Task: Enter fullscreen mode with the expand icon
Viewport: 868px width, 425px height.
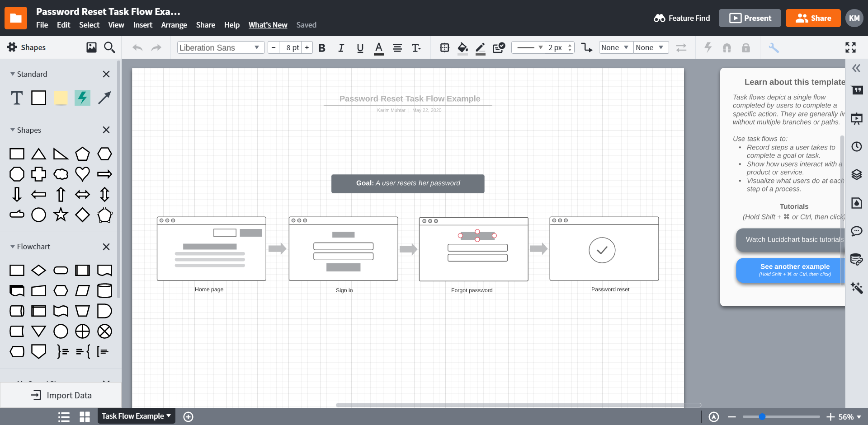Action: click(x=850, y=47)
